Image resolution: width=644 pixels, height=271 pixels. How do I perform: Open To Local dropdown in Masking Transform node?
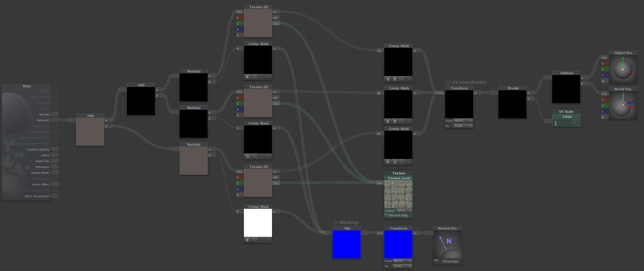(x=402, y=266)
